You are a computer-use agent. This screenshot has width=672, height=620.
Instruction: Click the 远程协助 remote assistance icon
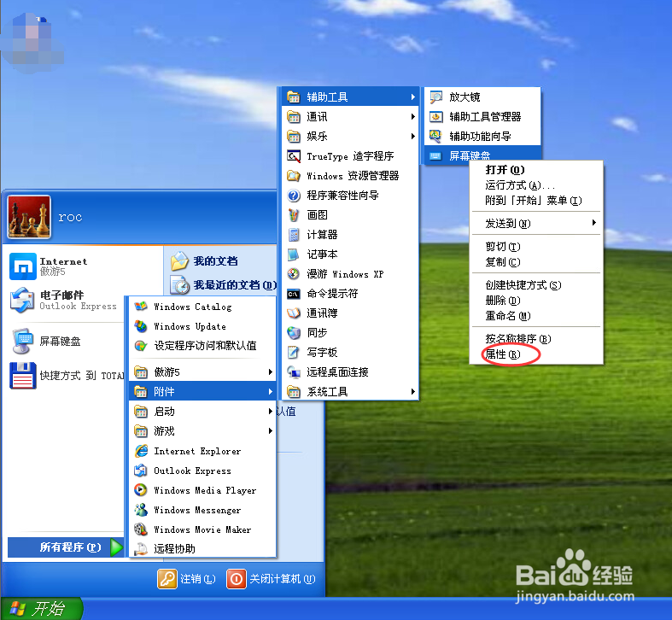141,549
